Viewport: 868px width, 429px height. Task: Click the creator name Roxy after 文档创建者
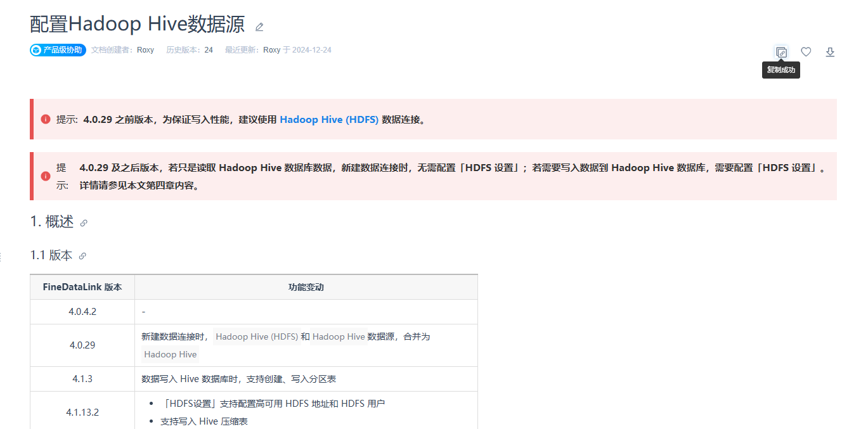(x=145, y=50)
